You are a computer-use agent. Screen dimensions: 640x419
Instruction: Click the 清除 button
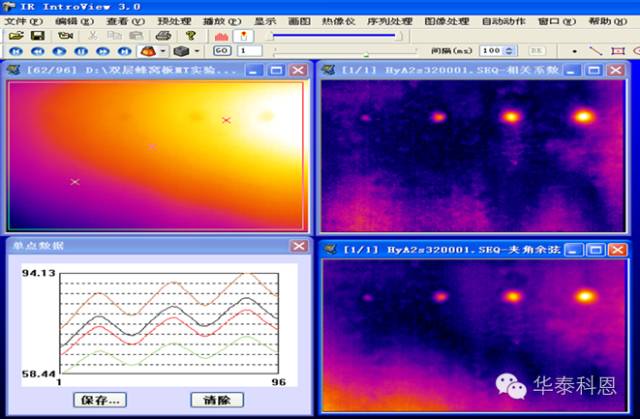coord(216,399)
